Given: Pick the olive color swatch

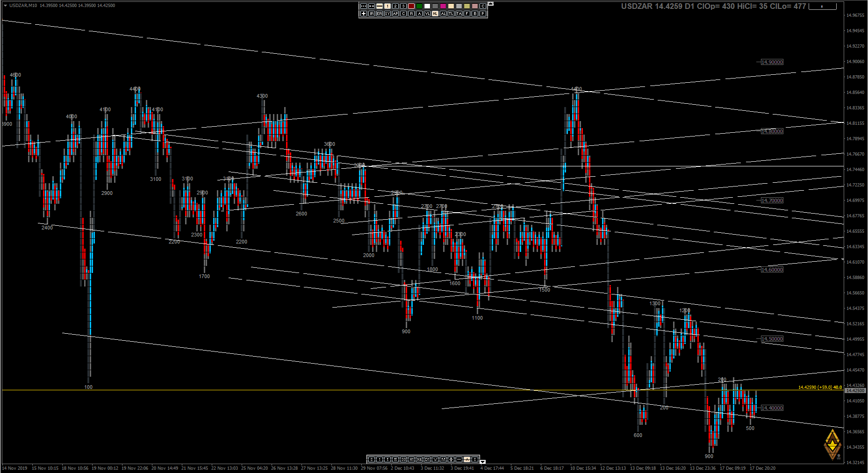Looking at the screenshot, I should point(467,6).
